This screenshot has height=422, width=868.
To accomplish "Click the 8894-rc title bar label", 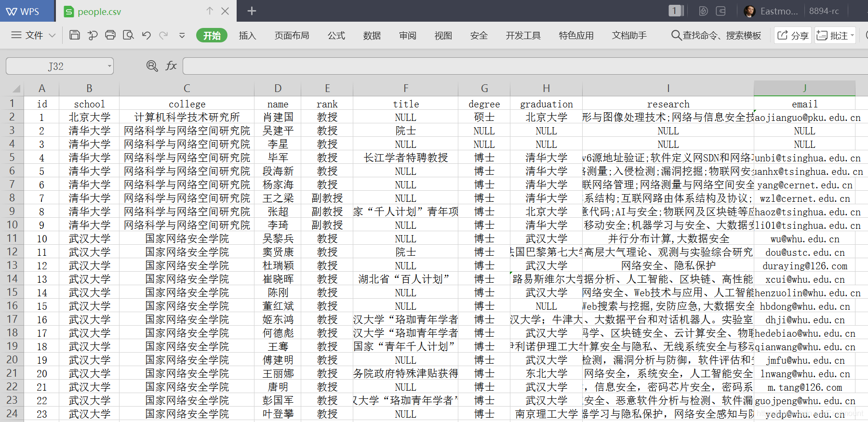I will 824,11.
